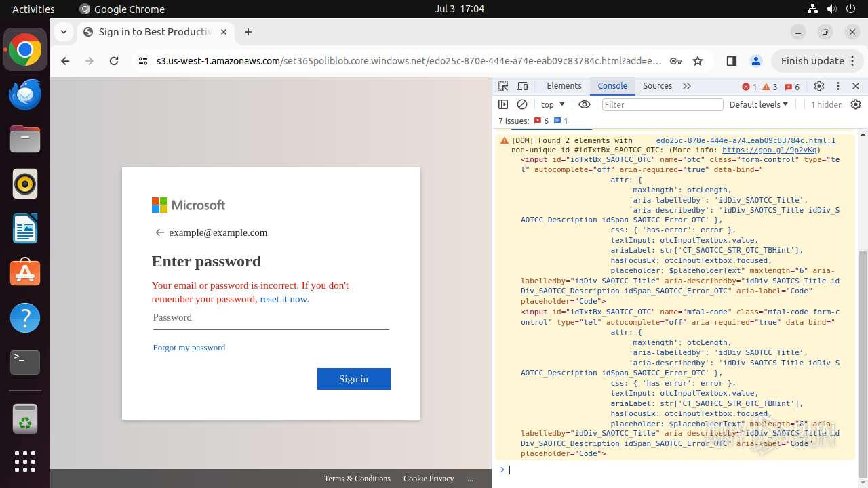Bookmark this page with the star icon
The width and height of the screenshot is (868, 488).
(698, 61)
